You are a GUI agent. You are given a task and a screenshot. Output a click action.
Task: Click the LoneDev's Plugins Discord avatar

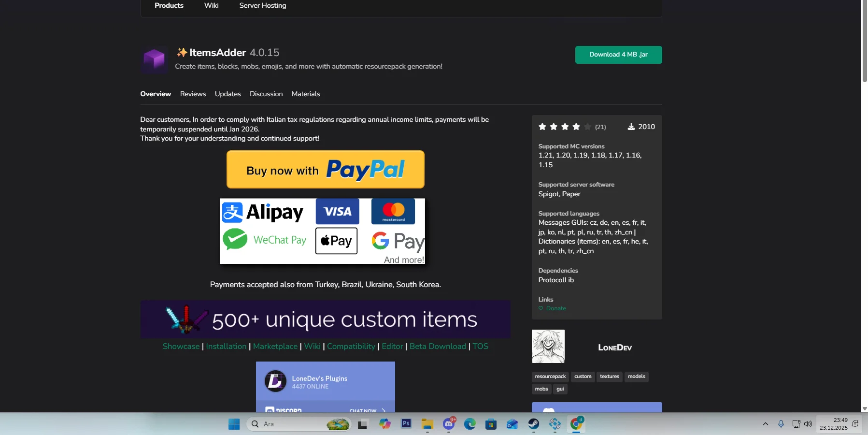tap(275, 381)
